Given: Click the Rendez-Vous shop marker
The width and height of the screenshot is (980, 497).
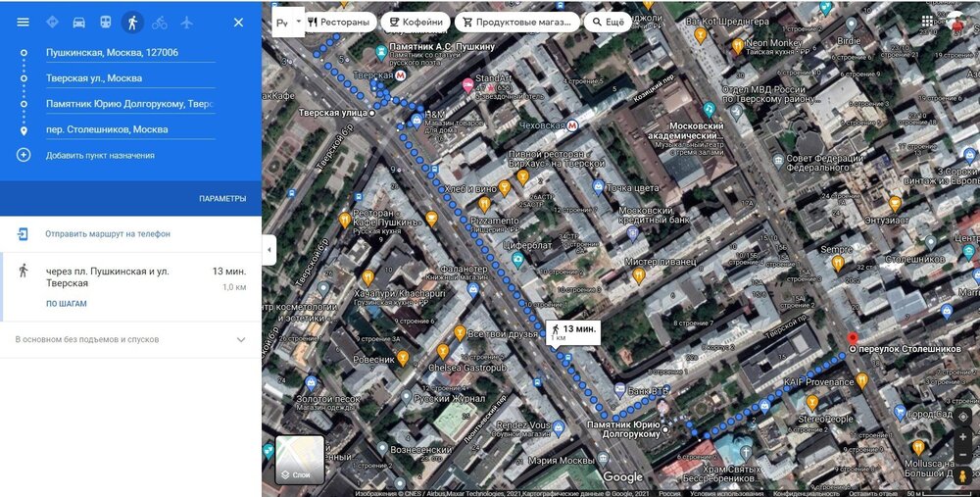Looking at the screenshot, I should click(x=559, y=428).
